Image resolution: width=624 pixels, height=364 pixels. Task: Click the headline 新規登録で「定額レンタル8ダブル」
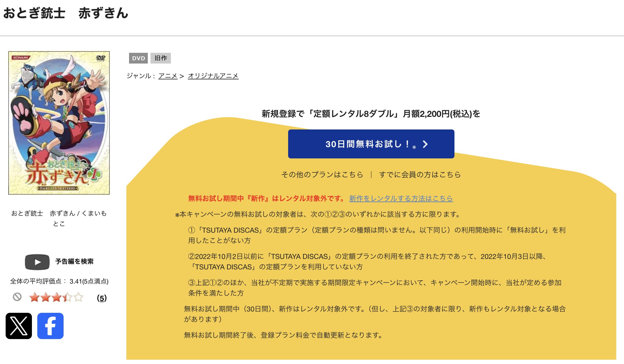click(371, 114)
